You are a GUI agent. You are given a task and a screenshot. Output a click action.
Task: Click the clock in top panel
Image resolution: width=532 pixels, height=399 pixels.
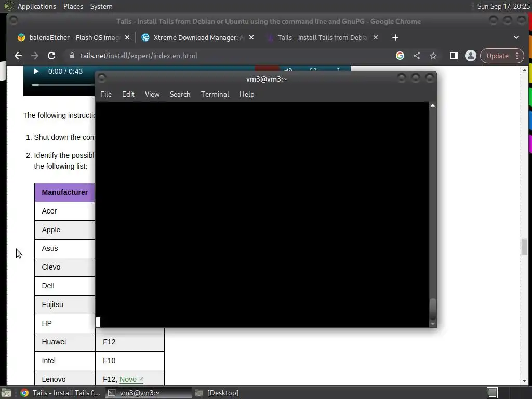(x=503, y=6)
